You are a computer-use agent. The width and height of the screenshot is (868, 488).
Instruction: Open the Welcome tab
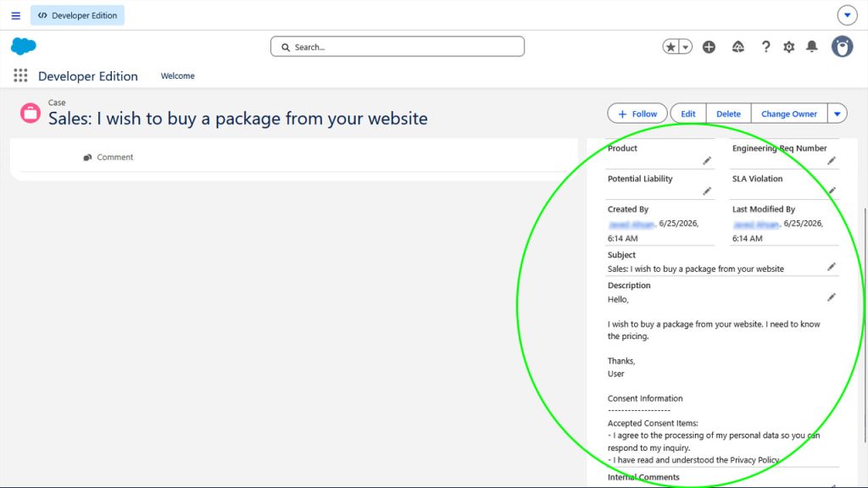tap(178, 75)
